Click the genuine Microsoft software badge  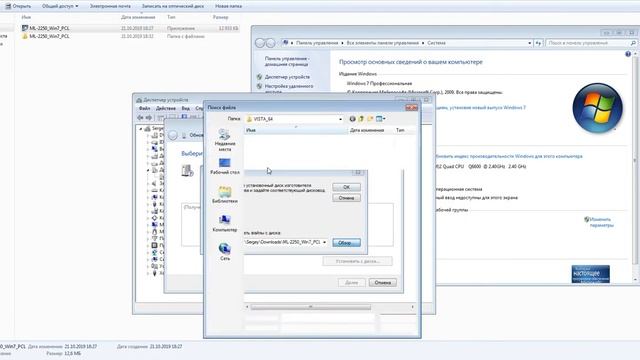coord(591,274)
